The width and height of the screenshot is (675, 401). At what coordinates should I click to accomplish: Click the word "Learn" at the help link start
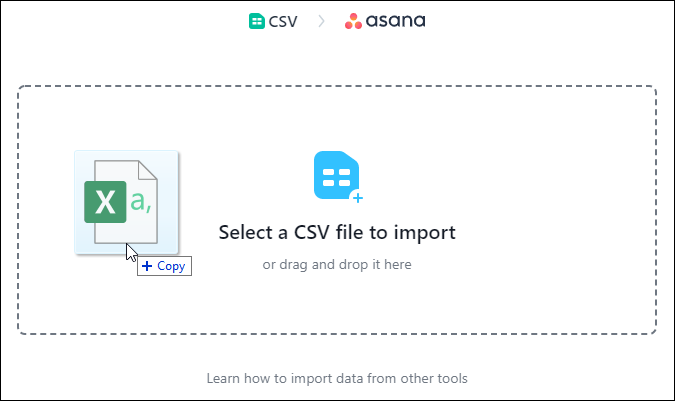click(x=223, y=379)
